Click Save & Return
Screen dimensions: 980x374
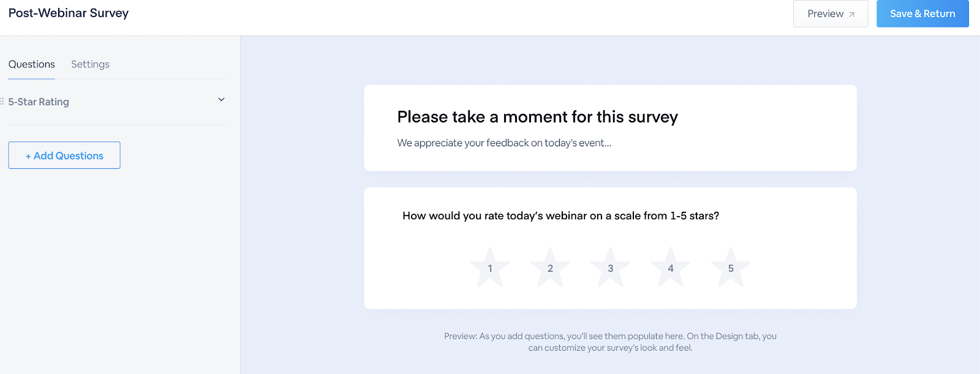click(x=922, y=13)
